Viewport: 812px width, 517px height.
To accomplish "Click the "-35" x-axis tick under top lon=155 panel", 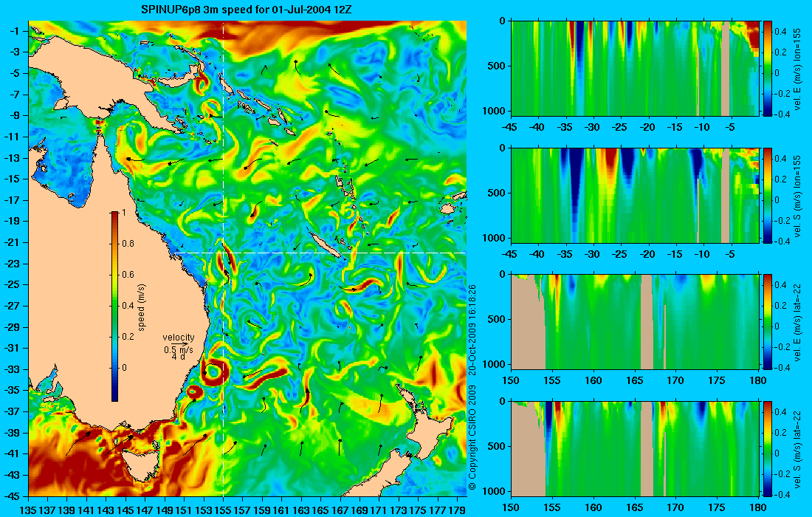I will click(565, 127).
